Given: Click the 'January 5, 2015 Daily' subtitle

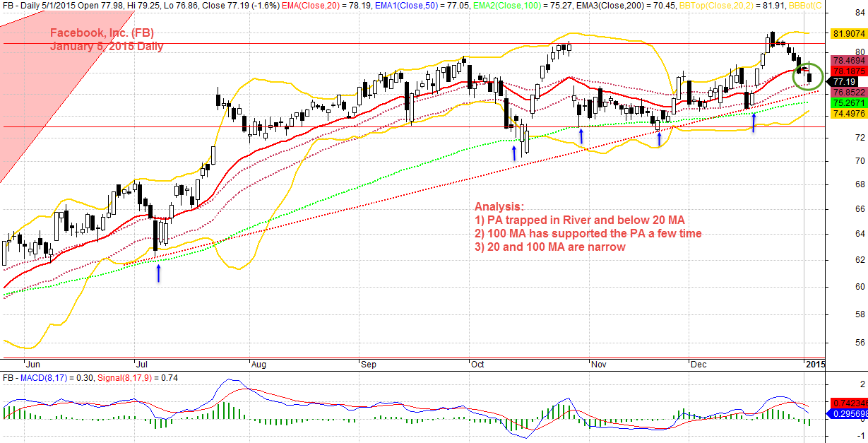Looking at the screenshot, I should [x=107, y=46].
